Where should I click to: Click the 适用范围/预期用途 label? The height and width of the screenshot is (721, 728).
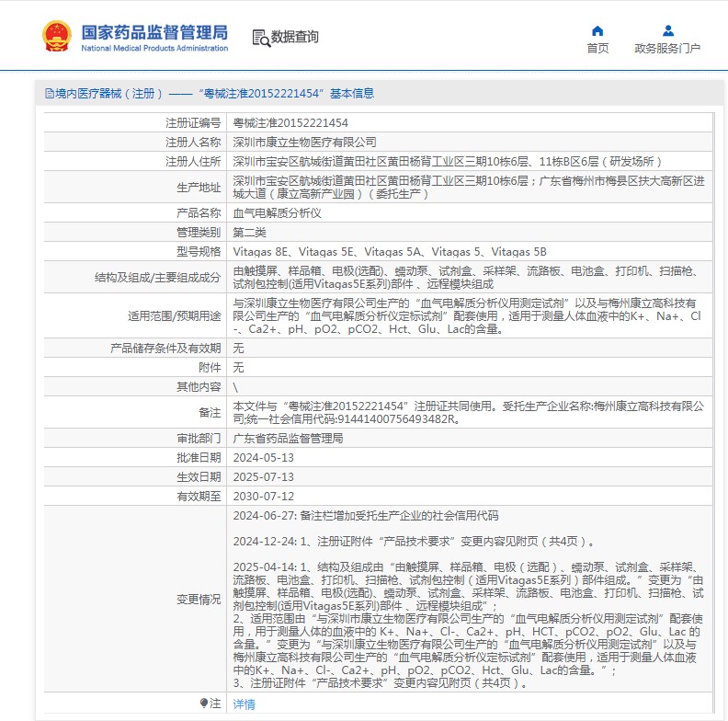(x=174, y=316)
